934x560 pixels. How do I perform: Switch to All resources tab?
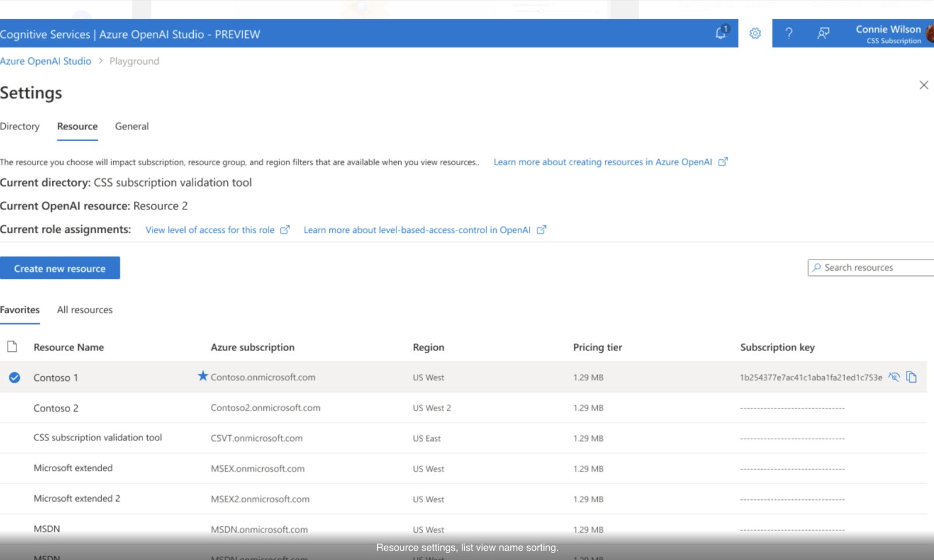click(85, 310)
